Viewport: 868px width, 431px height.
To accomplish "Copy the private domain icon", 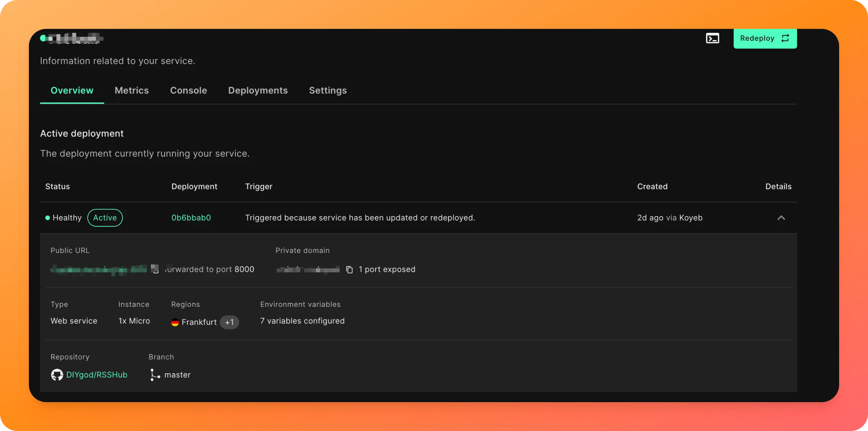I will point(349,270).
